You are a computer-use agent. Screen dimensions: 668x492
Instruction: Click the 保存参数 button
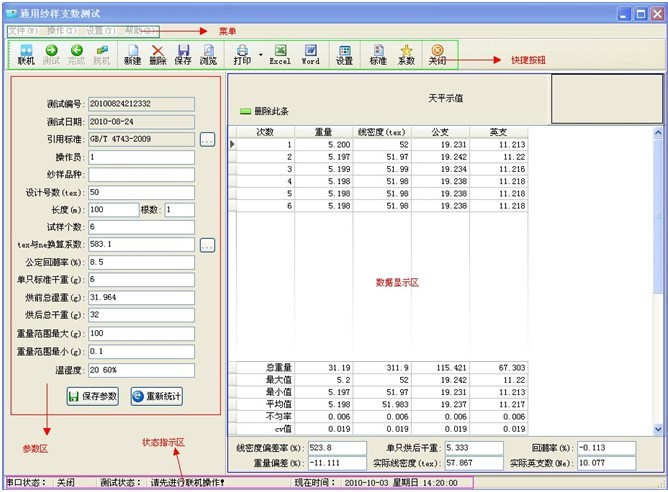coord(93,396)
